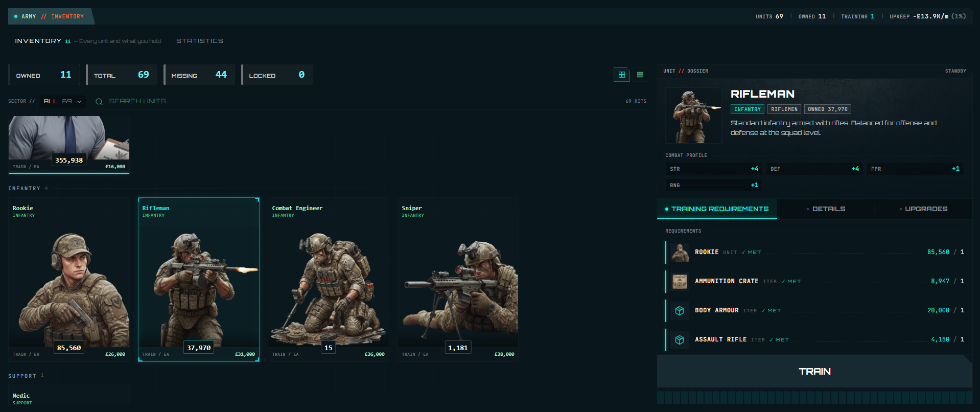This screenshot has height=412, width=980.
Task: Filter by Locked 0 units
Action: pyautogui.click(x=277, y=75)
